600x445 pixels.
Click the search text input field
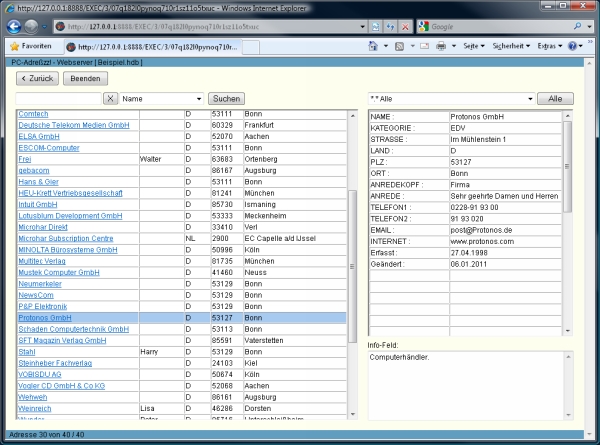click(x=58, y=99)
